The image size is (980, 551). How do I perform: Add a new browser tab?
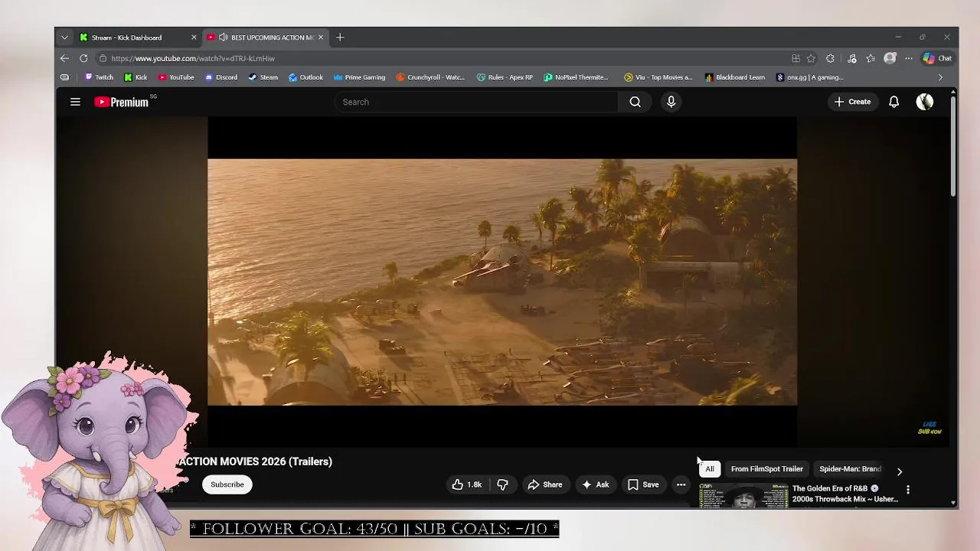point(340,37)
